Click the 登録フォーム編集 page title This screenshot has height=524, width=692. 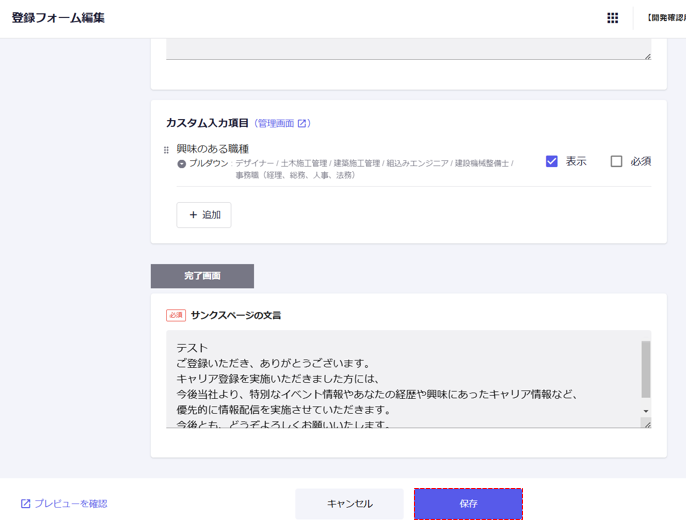click(x=58, y=18)
